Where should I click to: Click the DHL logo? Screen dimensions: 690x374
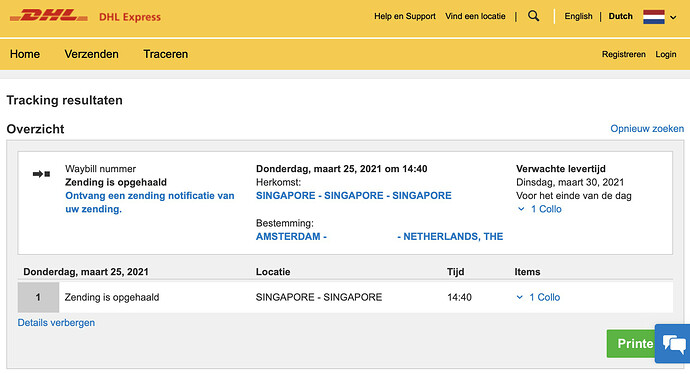[x=48, y=16]
